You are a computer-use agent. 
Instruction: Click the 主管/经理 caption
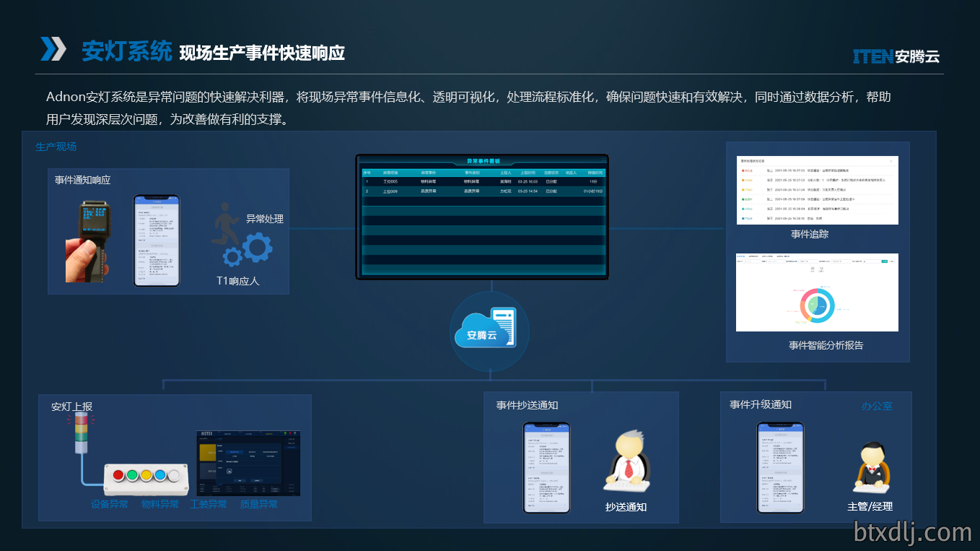click(870, 506)
